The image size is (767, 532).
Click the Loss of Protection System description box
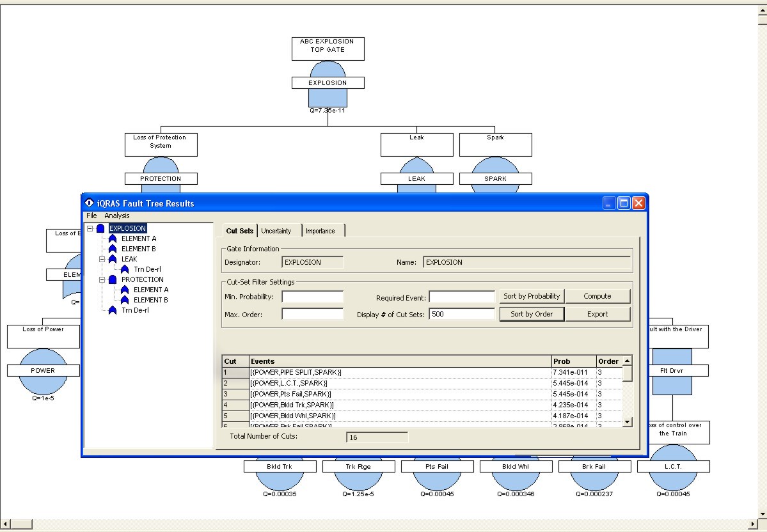(x=161, y=145)
